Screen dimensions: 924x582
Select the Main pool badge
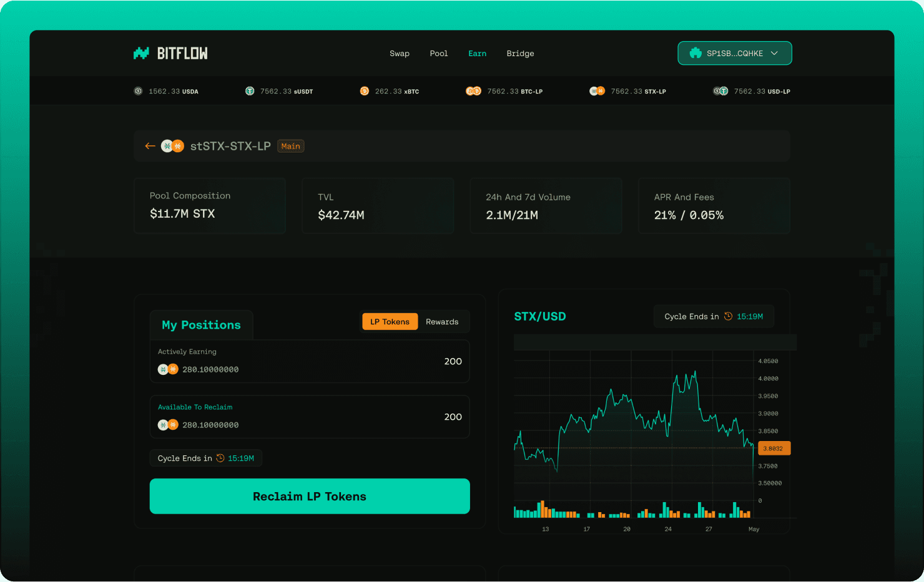(x=290, y=146)
